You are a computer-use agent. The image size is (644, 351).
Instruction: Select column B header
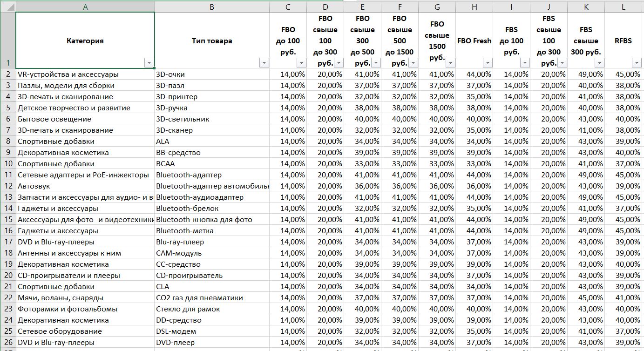coord(212,7)
